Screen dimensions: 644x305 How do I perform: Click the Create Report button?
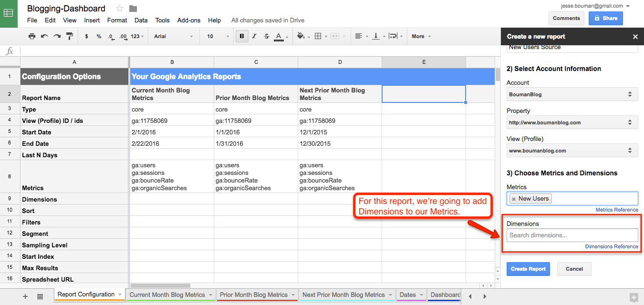tap(528, 268)
